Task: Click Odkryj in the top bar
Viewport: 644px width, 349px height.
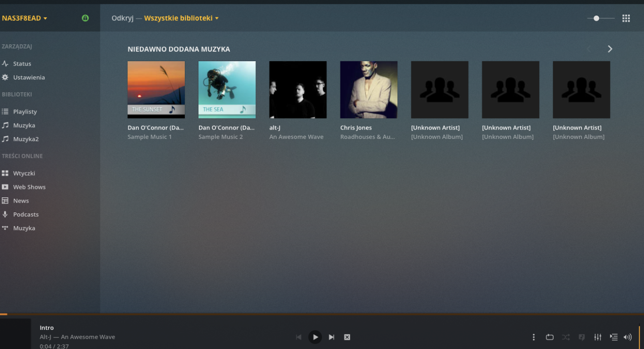Action: [123, 18]
